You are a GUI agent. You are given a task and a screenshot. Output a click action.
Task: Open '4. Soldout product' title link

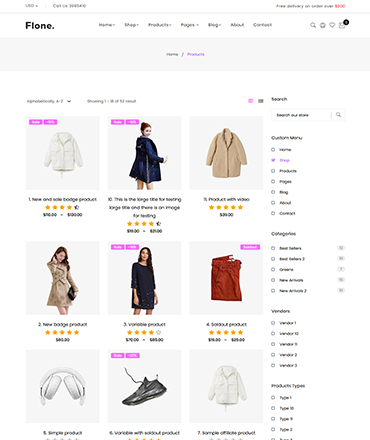pyautogui.click(x=226, y=324)
